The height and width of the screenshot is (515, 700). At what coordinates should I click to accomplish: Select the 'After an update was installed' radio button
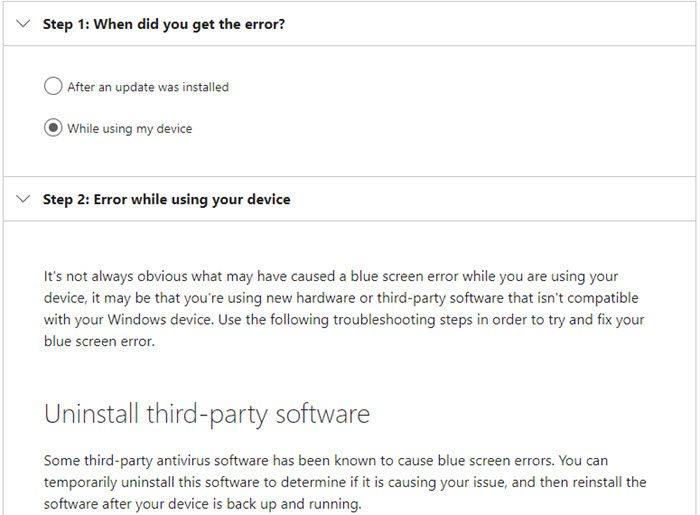[x=53, y=87]
